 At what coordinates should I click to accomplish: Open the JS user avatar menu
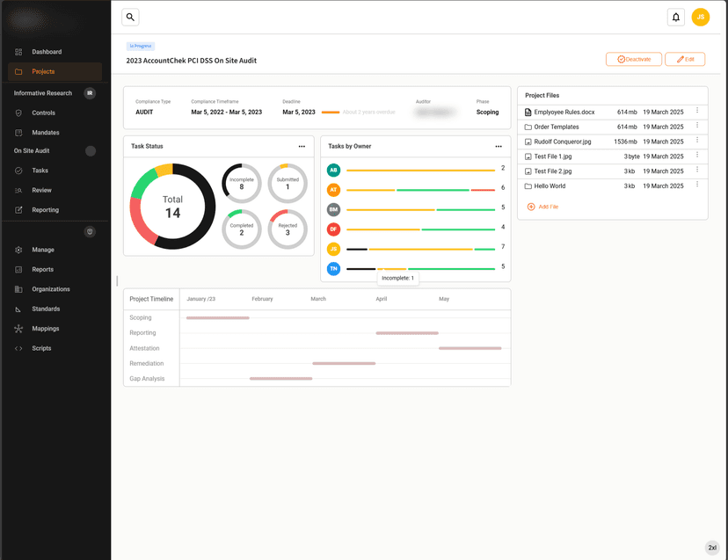click(700, 17)
